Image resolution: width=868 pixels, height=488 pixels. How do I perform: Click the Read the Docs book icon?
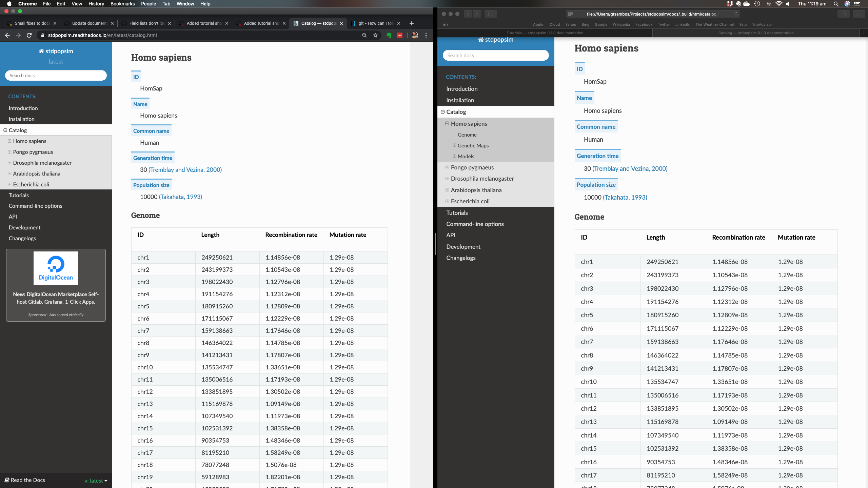coord(7,480)
